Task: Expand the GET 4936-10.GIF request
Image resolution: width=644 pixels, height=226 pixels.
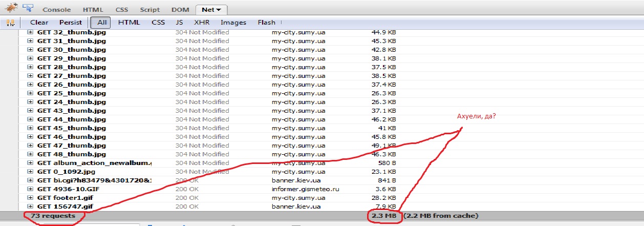Action: pos(30,189)
